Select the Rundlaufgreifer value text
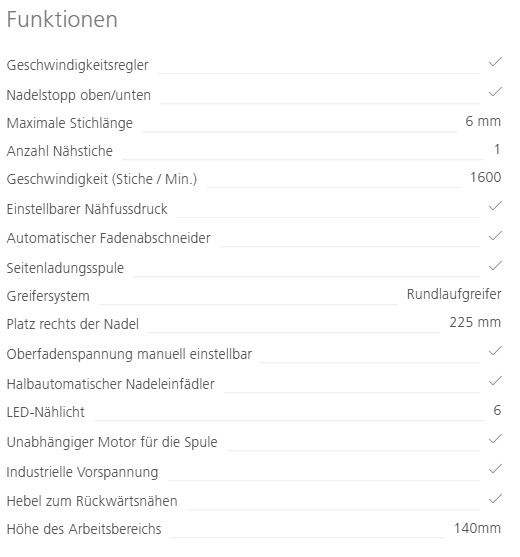This screenshot has width=520, height=557. [454, 294]
